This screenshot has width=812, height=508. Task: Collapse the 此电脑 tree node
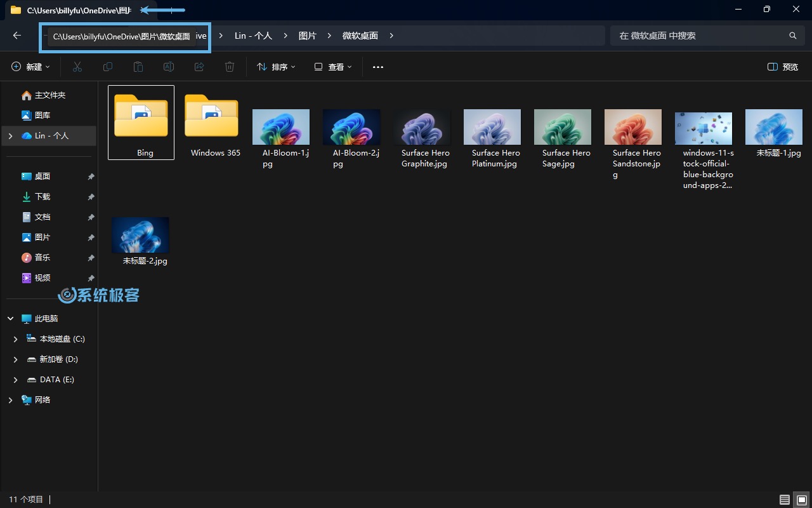point(10,319)
